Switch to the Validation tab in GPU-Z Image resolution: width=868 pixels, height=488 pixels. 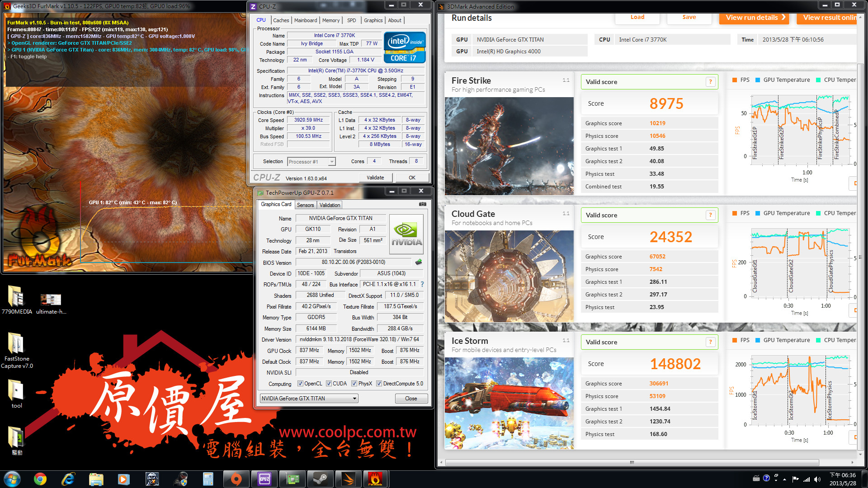pyautogui.click(x=330, y=205)
